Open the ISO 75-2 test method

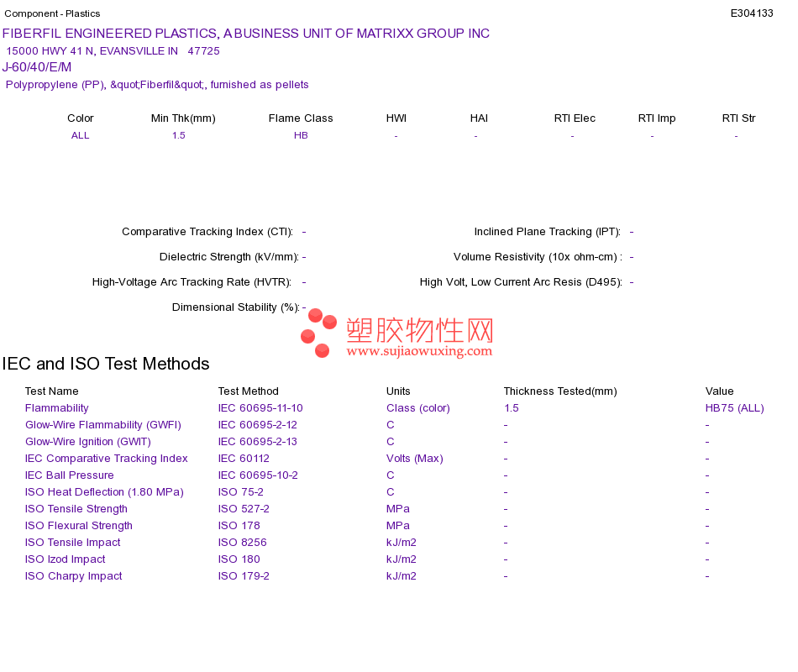(x=241, y=492)
